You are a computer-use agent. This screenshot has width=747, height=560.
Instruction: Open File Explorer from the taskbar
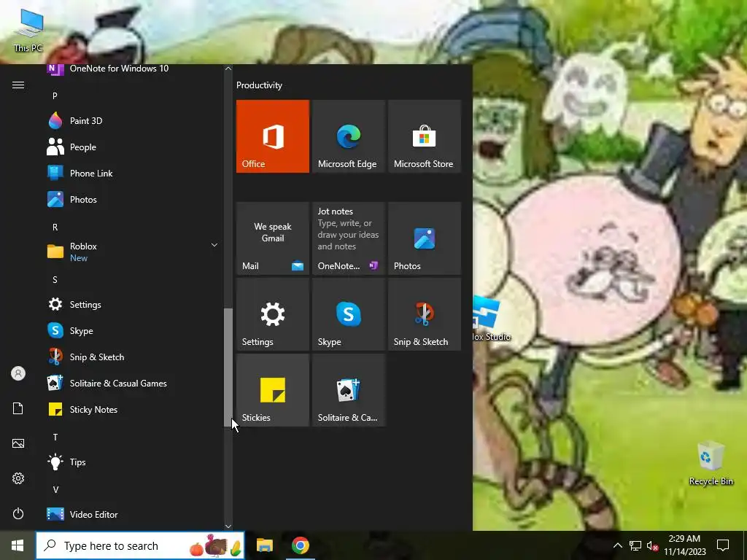point(264,545)
